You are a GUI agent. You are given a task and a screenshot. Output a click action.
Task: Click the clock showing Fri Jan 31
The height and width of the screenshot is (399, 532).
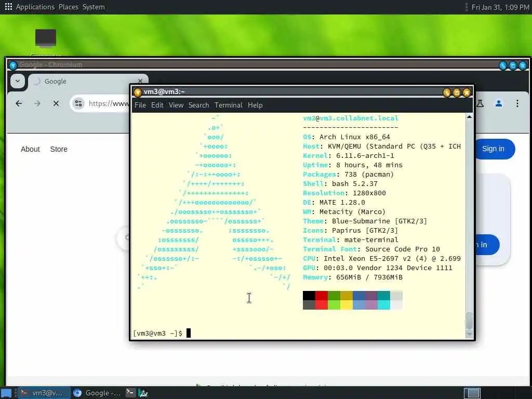click(x=500, y=7)
